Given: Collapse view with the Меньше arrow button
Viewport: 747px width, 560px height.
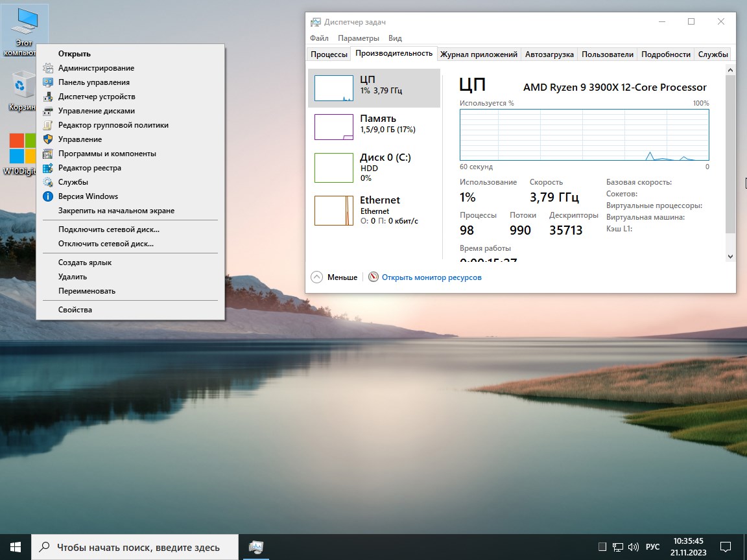Looking at the screenshot, I should 317,277.
